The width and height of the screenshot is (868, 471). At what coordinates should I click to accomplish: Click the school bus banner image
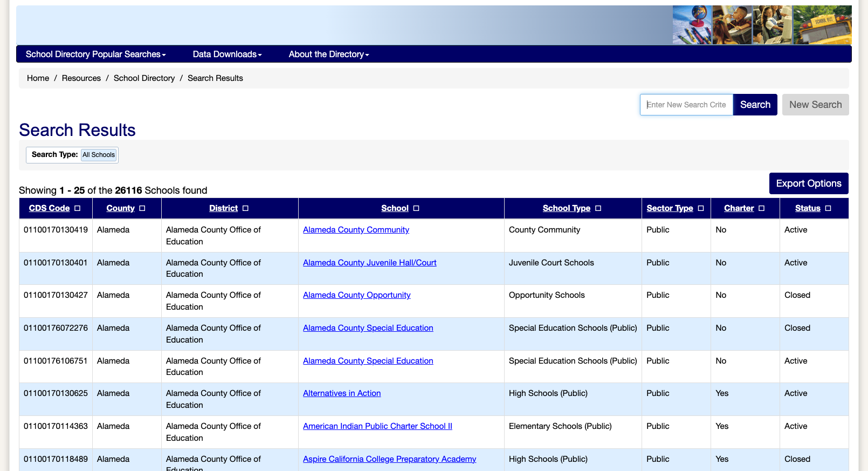point(822,25)
